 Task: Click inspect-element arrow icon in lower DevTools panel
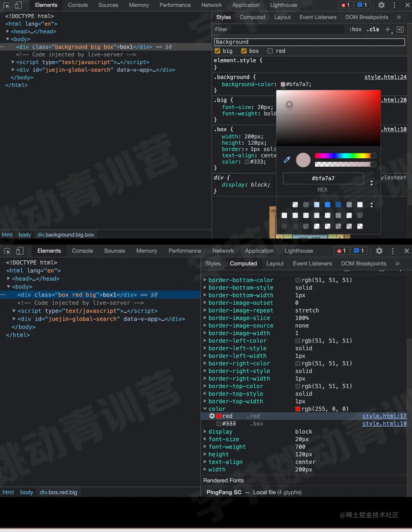(x=7, y=251)
